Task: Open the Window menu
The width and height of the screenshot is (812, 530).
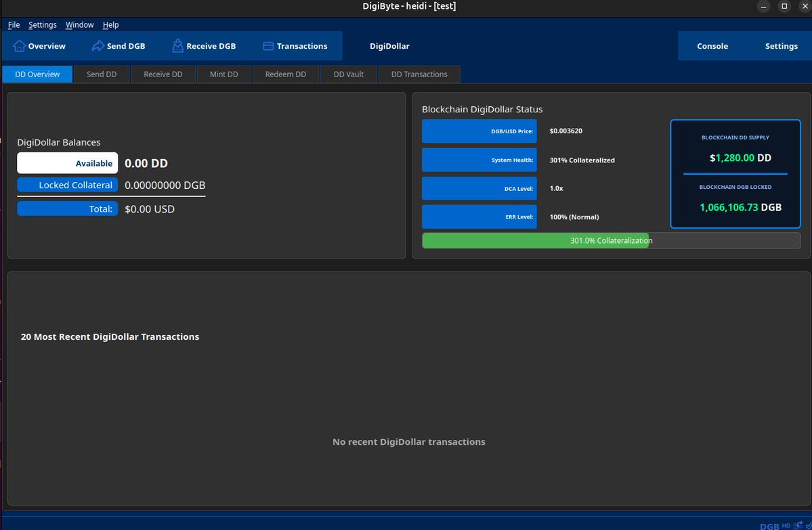Action: 79,25
